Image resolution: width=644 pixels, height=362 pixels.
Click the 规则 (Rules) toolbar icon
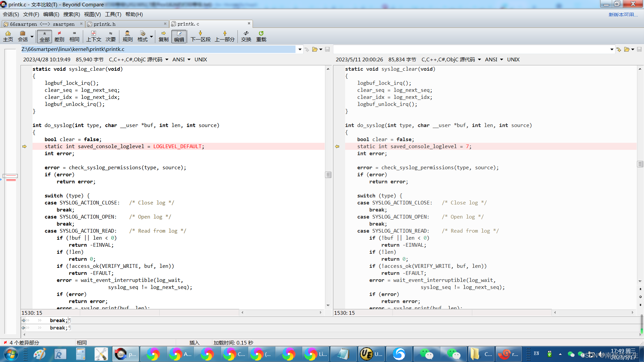[127, 36]
